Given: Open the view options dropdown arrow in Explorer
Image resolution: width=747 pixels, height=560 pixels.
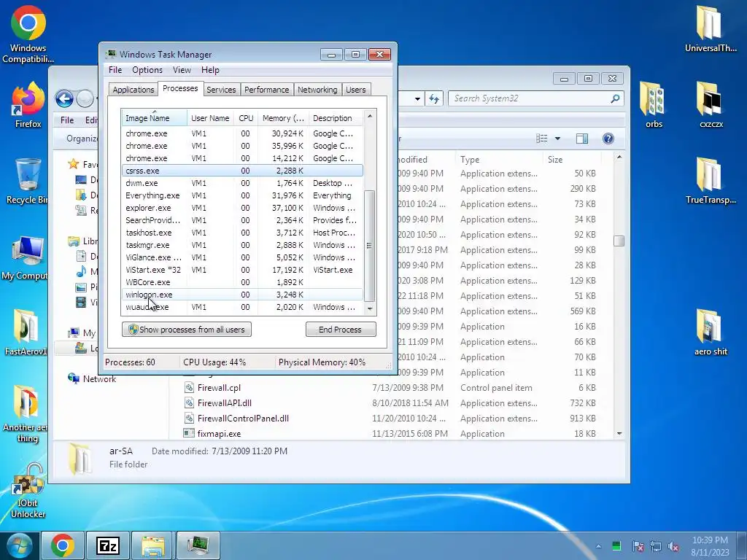Looking at the screenshot, I should [557, 139].
